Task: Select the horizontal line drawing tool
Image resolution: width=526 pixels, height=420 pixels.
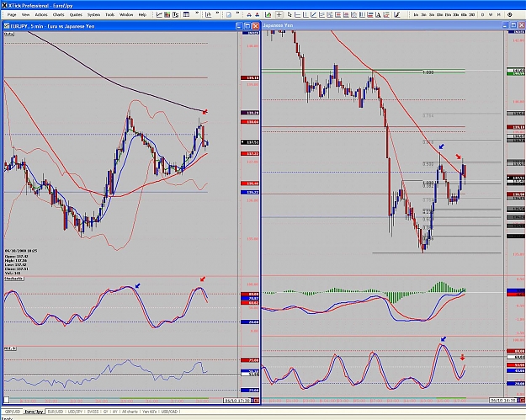Action: (298, 15)
